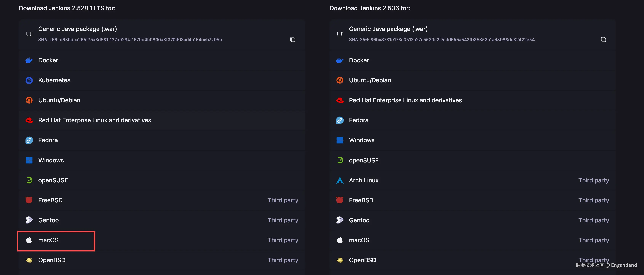Select Windows under LTS column
This screenshot has width=644, height=275.
(x=51, y=160)
